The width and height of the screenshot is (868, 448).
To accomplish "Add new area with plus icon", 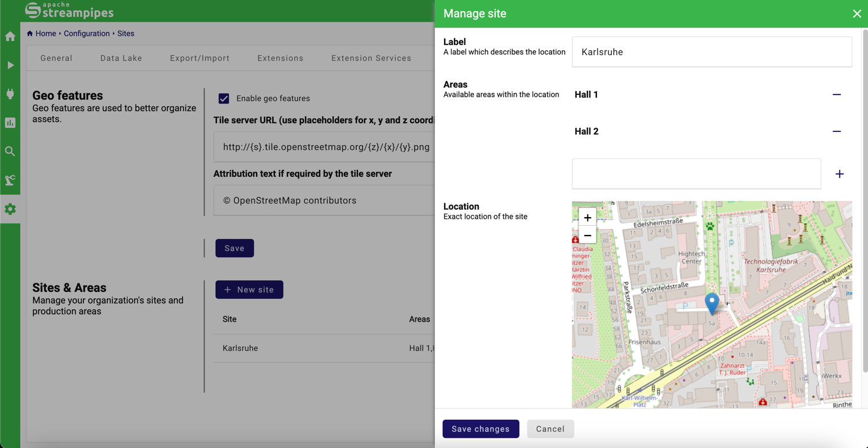I will tap(839, 174).
